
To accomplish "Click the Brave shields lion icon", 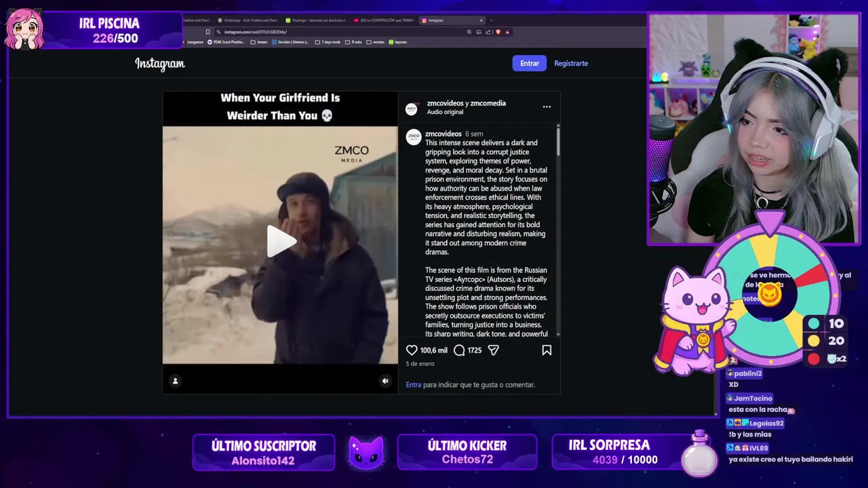I will pos(498,32).
